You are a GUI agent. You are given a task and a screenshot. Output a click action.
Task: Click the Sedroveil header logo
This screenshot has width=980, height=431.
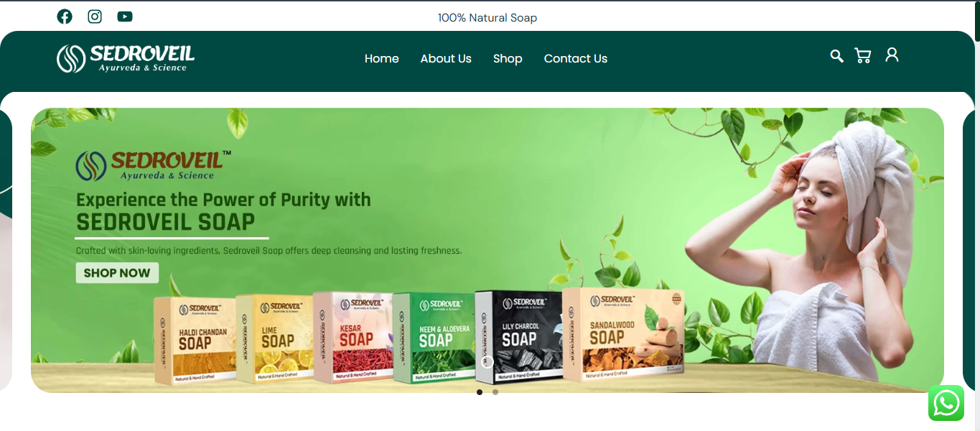coord(126,58)
